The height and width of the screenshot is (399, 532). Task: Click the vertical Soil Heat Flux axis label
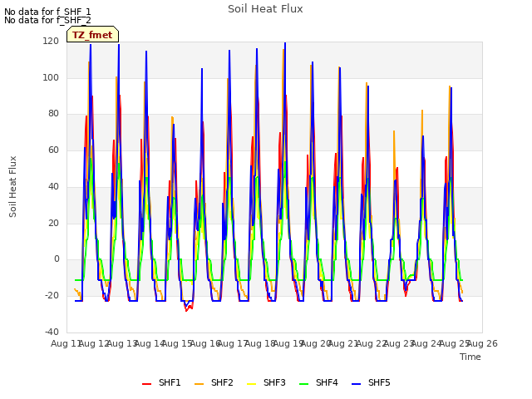click(x=12, y=186)
